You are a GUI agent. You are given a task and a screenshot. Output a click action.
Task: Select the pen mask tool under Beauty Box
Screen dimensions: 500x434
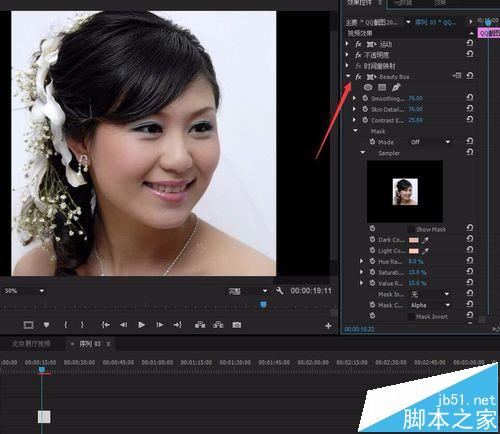pyautogui.click(x=396, y=87)
